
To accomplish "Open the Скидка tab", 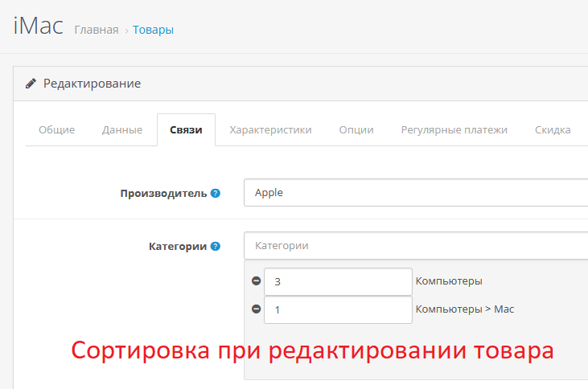I will (x=553, y=129).
